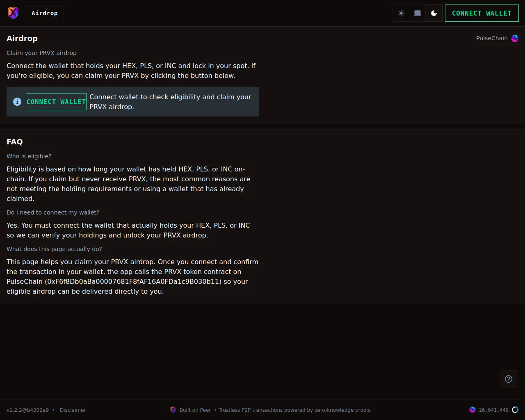Open the help question mark button
The width and height of the screenshot is (525, 420).
[509, 379]
